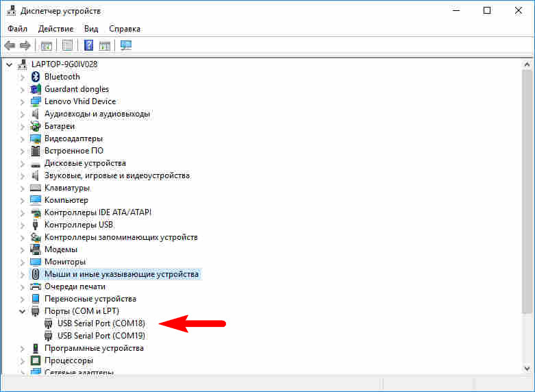
Task: Select Мыши и иные указывающие устройства
Action: [121, 274]
